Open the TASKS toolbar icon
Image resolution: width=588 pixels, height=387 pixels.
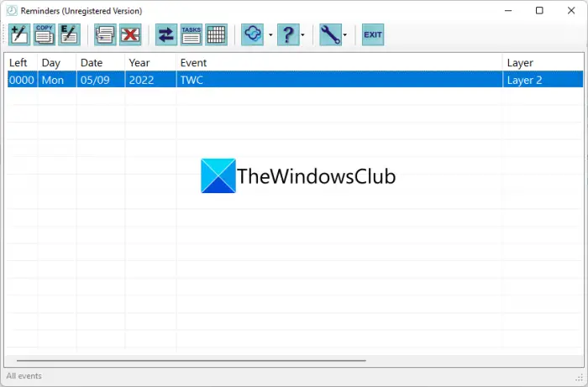192,35
